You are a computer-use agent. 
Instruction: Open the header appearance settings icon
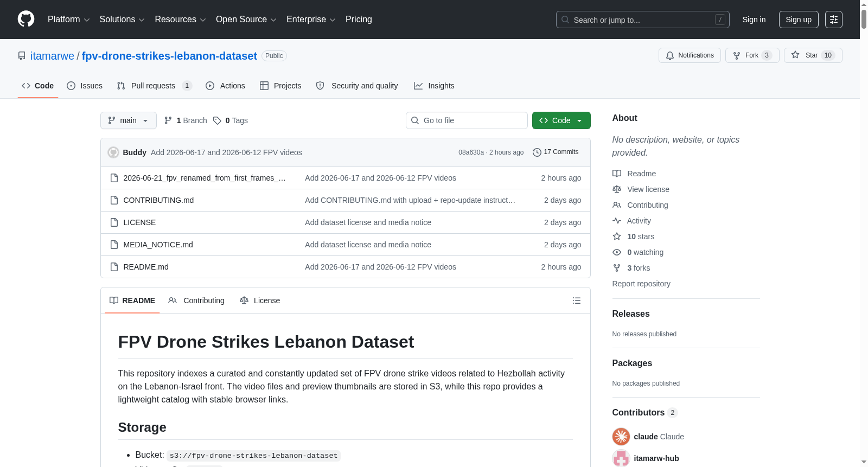pos(834,20)
